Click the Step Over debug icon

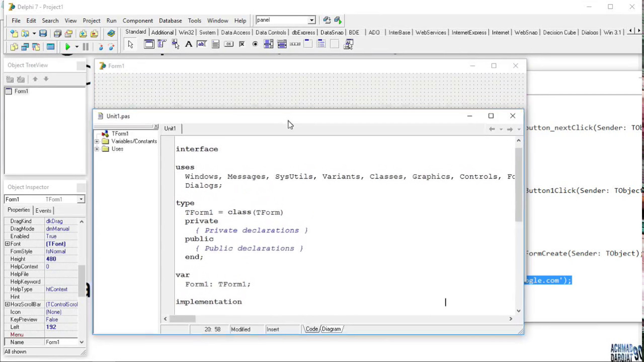coord(111,47)
